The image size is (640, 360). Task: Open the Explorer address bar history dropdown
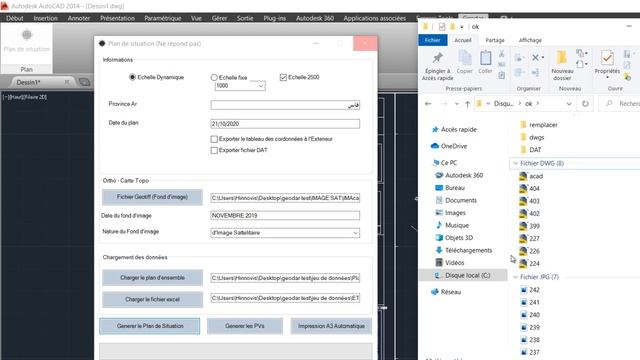point(569,104)
